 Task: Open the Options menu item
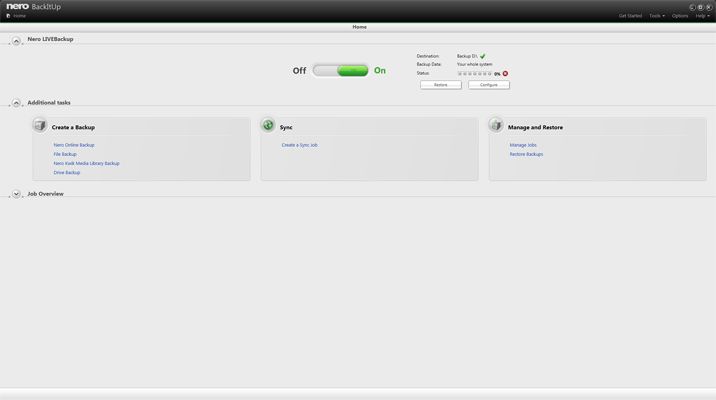tap(679, 16)
